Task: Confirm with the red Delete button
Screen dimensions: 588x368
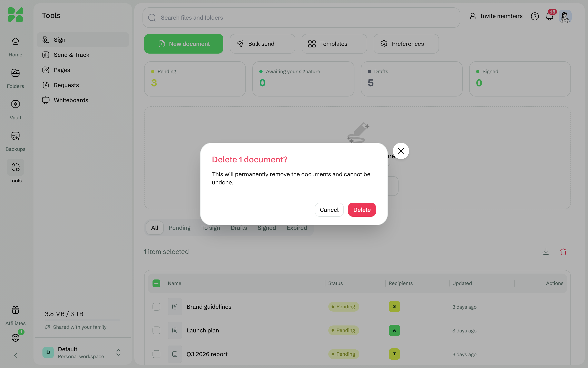Action: click(x=362, y=210)
